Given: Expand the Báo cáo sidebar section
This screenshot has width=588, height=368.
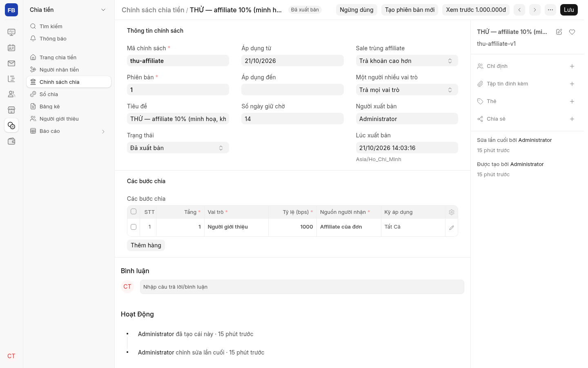Looking at the screenshot, I should [x=69, y=131].
